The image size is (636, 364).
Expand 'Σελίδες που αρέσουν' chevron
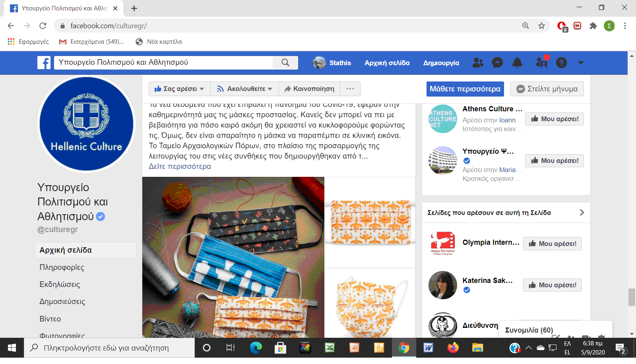(582, 213)
